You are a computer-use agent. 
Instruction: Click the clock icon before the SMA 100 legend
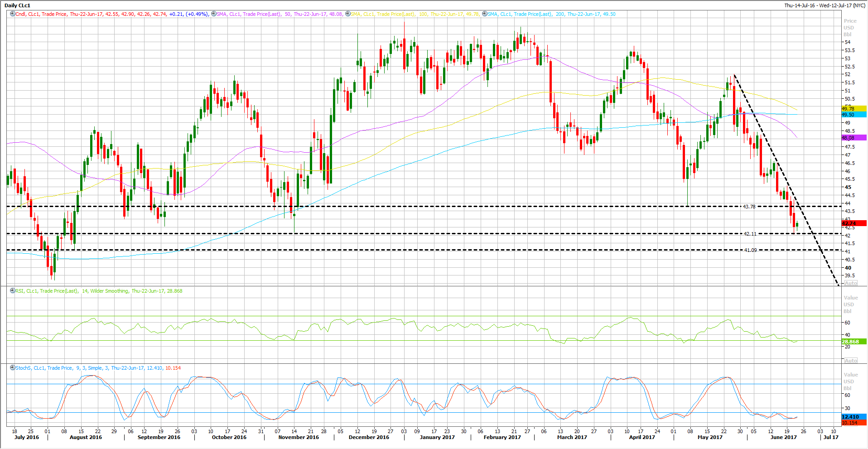(347, 14)
